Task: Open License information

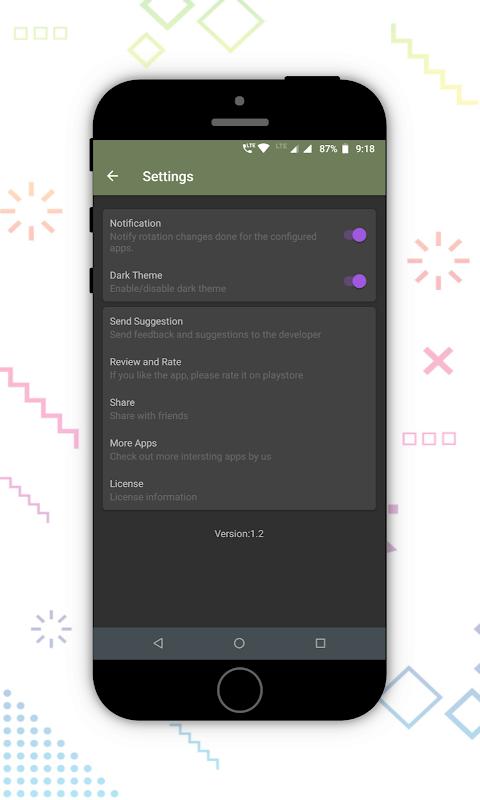Action: point(239,490)
